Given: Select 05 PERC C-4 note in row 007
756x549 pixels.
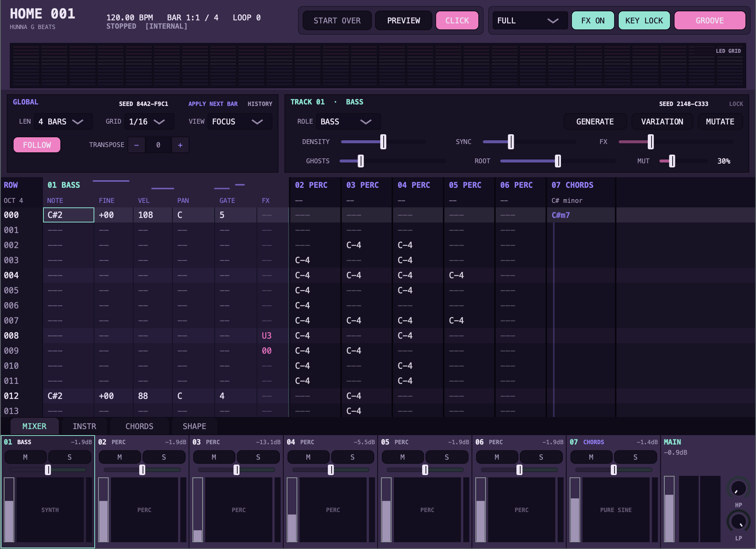Looking at the screenshot, I should (469, 321).
